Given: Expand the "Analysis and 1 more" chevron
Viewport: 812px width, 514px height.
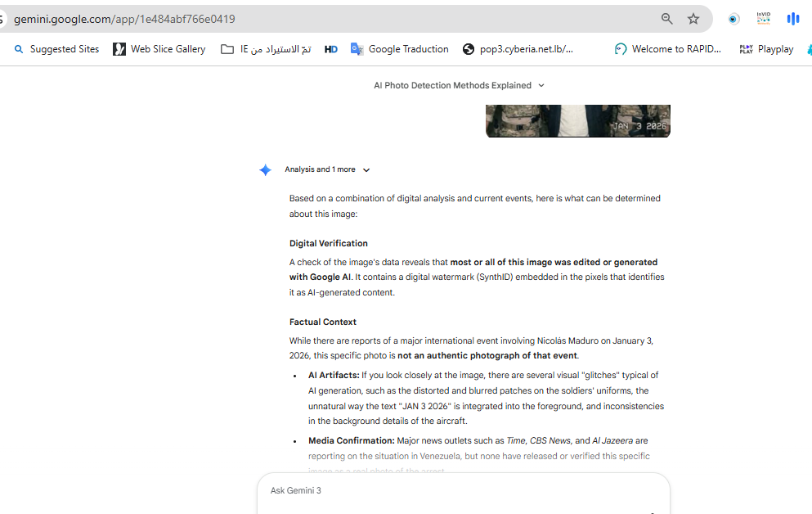Looking at the screenshot, I should [x=366, y=170].
